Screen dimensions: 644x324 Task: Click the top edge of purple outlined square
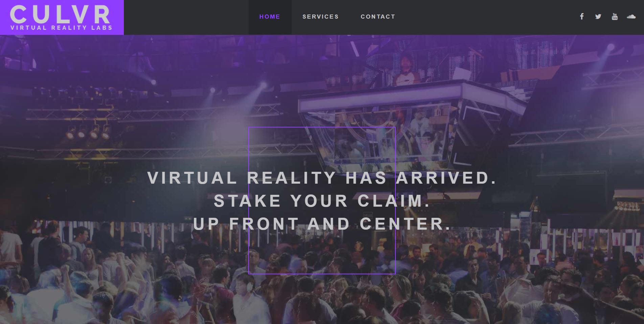pyautogui.click(x=322, y=128)
